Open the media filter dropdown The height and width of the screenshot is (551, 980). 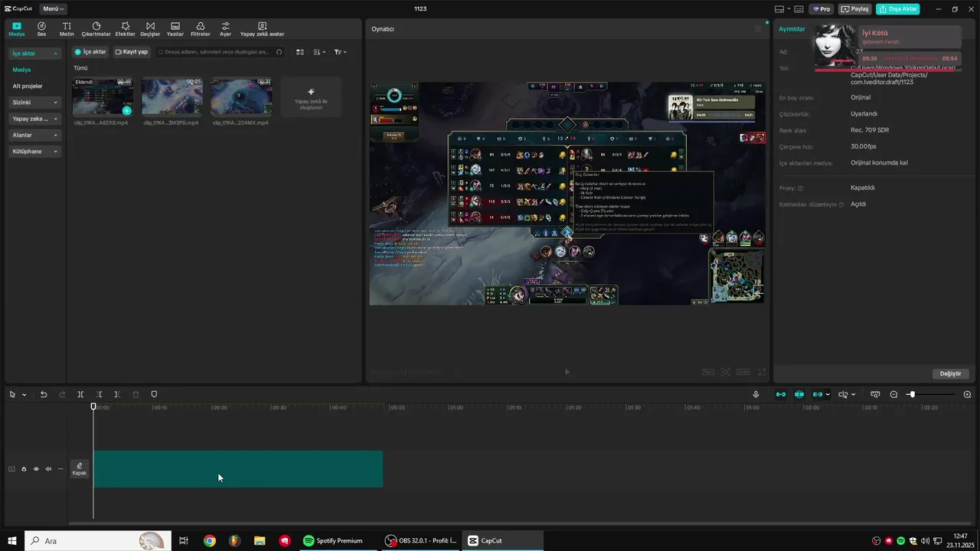pos(341,52)
